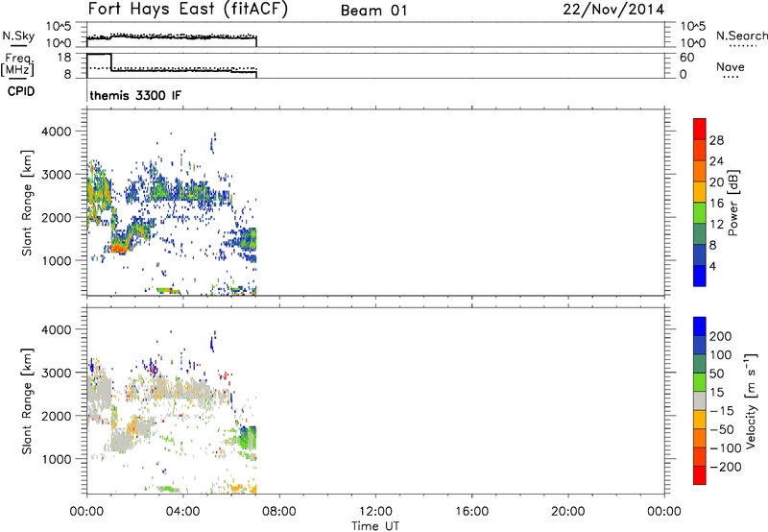The width and height of the screenshot is (768, 532).
Task: Select the '12:00' time tick label
Action: click(x=375, y=512)
